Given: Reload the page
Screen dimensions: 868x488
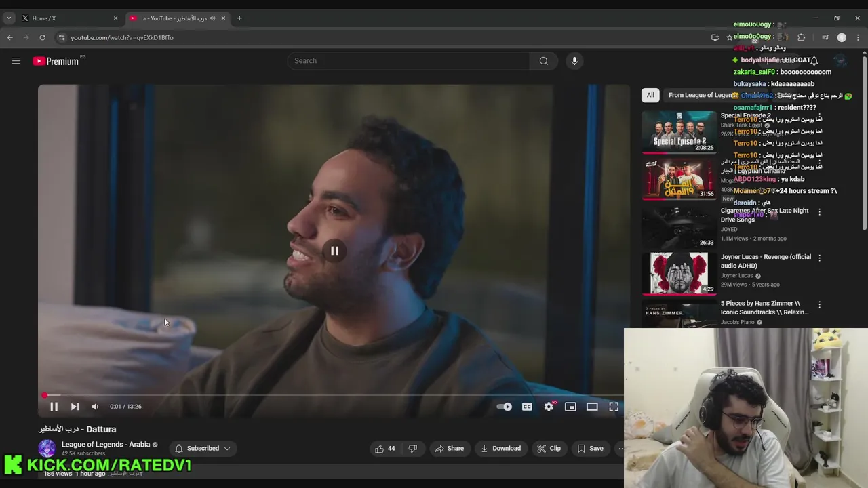Looking at the screenshot, I should pos(42,37).
